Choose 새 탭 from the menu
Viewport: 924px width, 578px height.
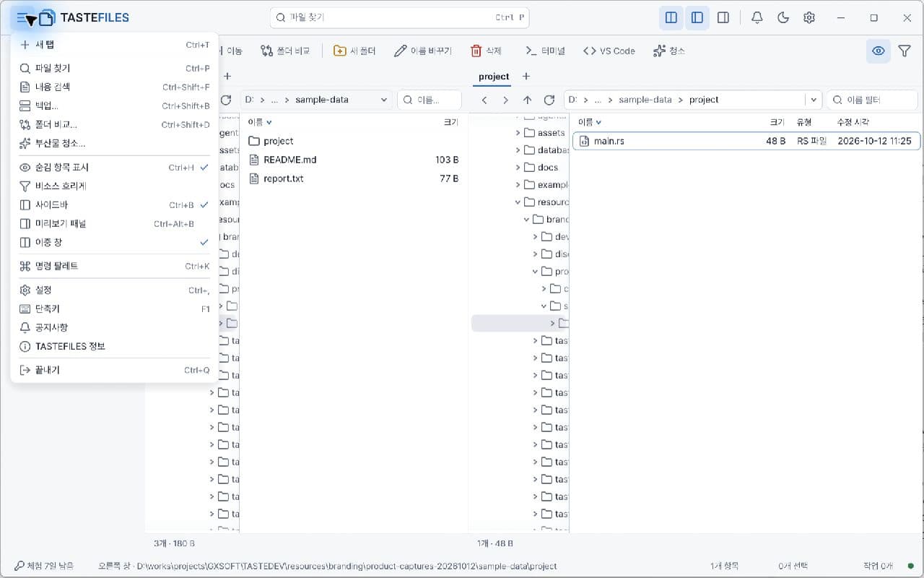point(114,45)
